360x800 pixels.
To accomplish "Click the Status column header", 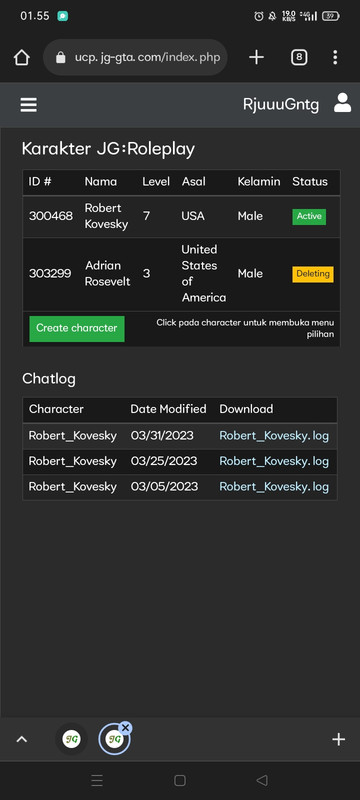I will click(310, 182).
